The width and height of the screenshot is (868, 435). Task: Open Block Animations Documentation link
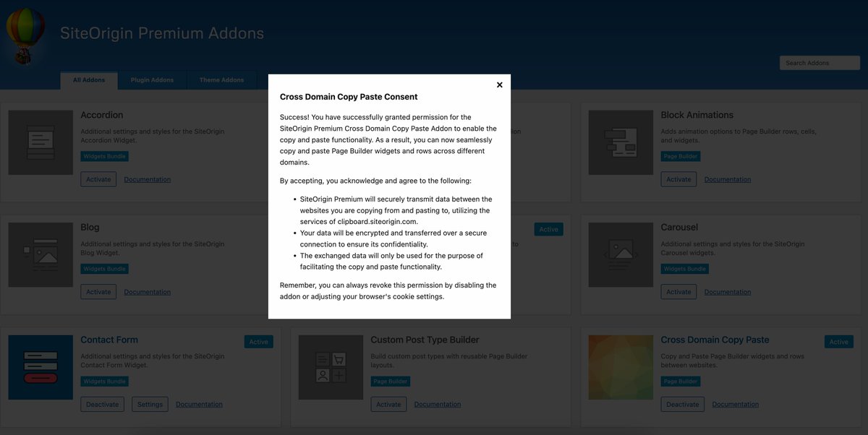(728, 179)
